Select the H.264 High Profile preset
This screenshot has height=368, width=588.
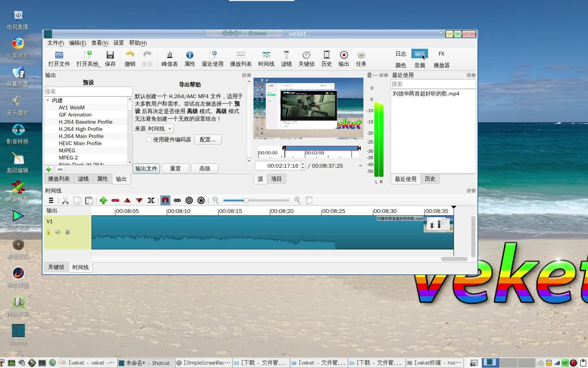(x=81, y=129)
